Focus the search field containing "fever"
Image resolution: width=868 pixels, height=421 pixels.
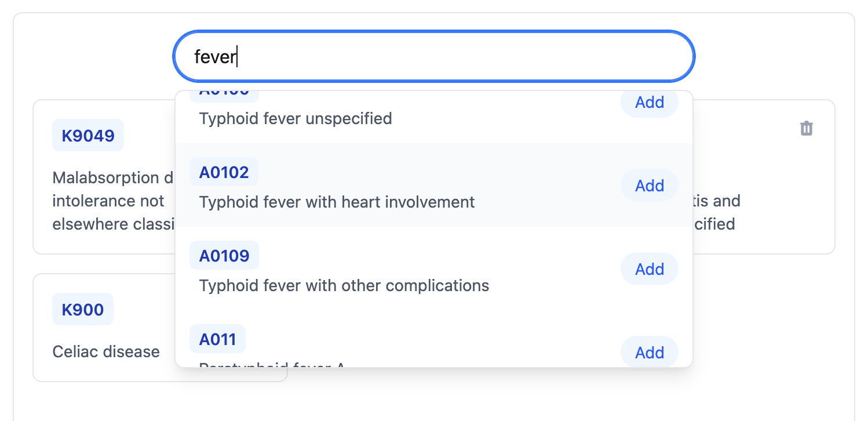[x=433, y=57]
